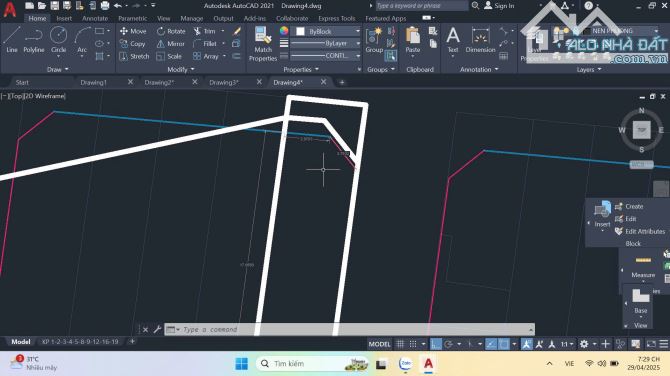Click the Measure utility tool
The width and height of the screenshot is (670, 376).
tap(643, 267)
